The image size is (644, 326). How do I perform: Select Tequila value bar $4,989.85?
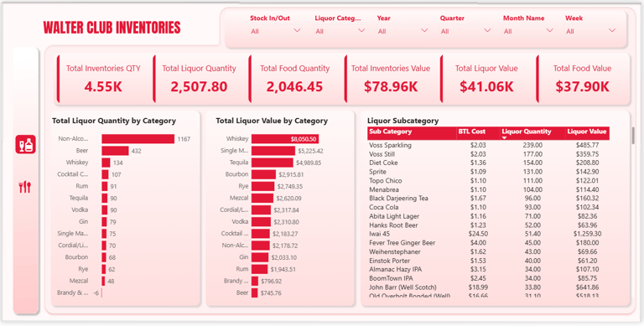273,163
